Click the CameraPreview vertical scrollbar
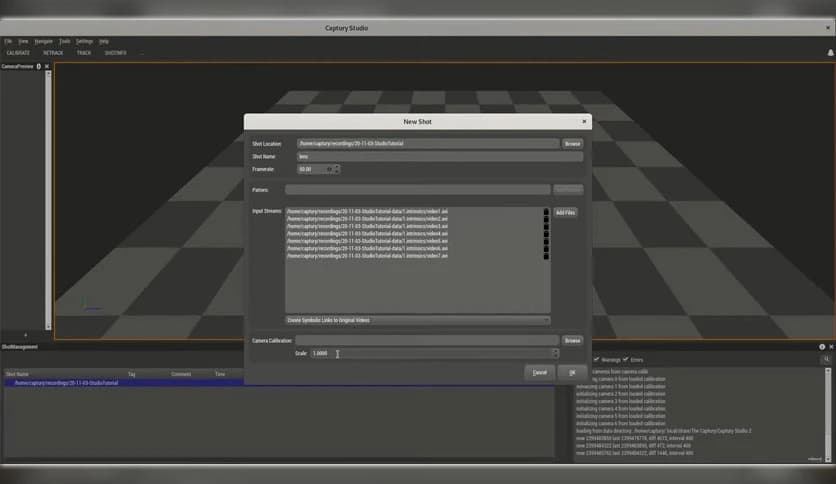 49,200
